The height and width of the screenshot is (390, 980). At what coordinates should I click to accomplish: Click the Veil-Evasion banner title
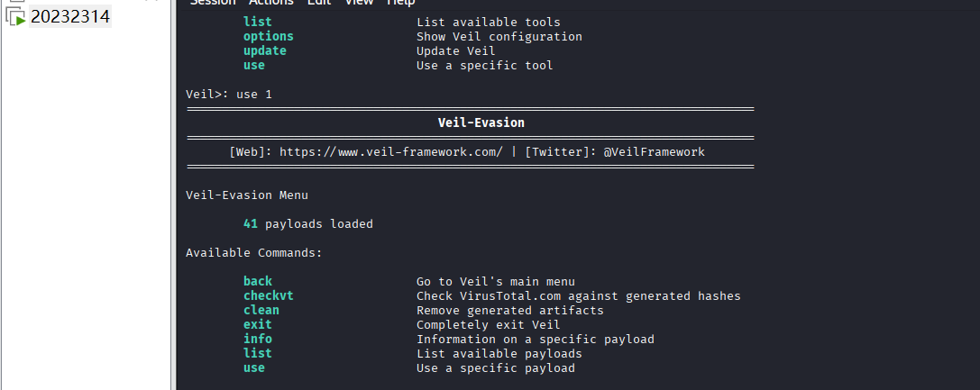[481, 122]
